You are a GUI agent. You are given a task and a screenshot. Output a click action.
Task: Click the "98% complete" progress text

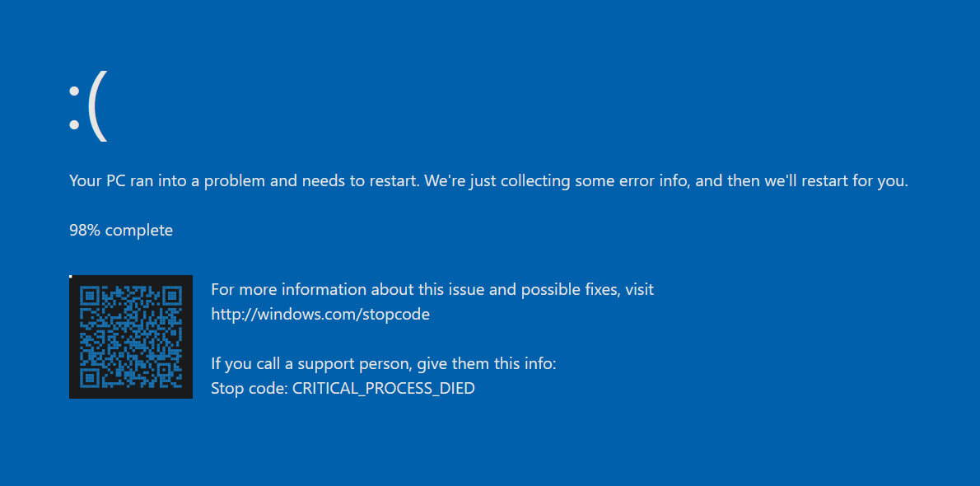point(121,231)
